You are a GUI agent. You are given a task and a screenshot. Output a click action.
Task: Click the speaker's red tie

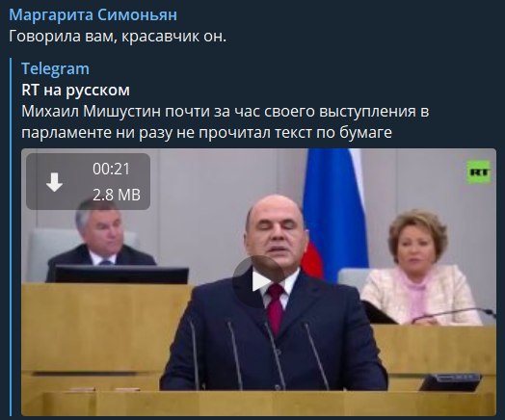[x=275, y=307]
